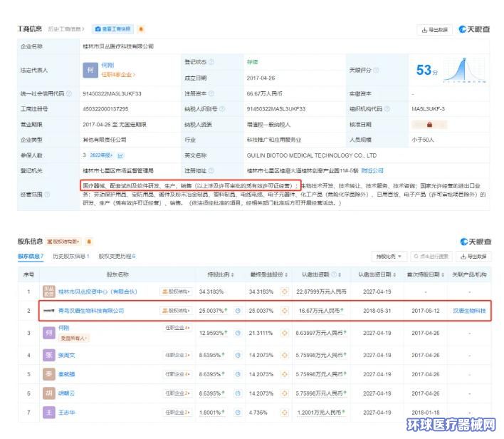Screen dimensions: 504x439
Task: Click the help icon beside 经营范围
Action: (x=47, y=195)
